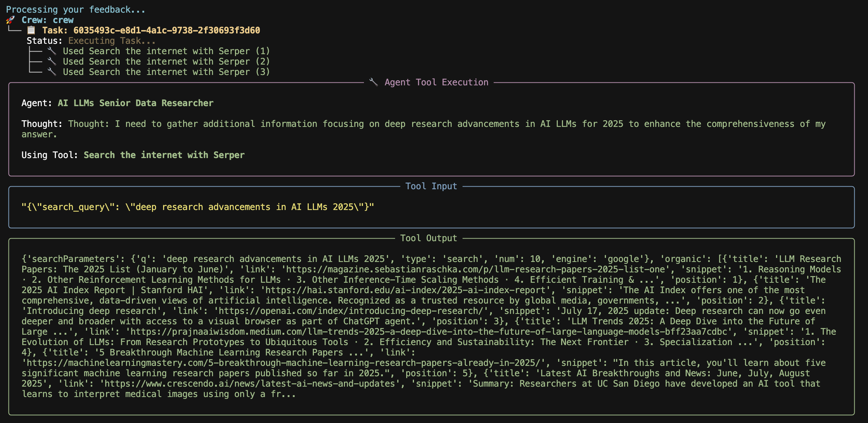This screenshot has height=423, width=868.
Task: Click the Task ID 6035493c text
Action: [x=166, y=30]
